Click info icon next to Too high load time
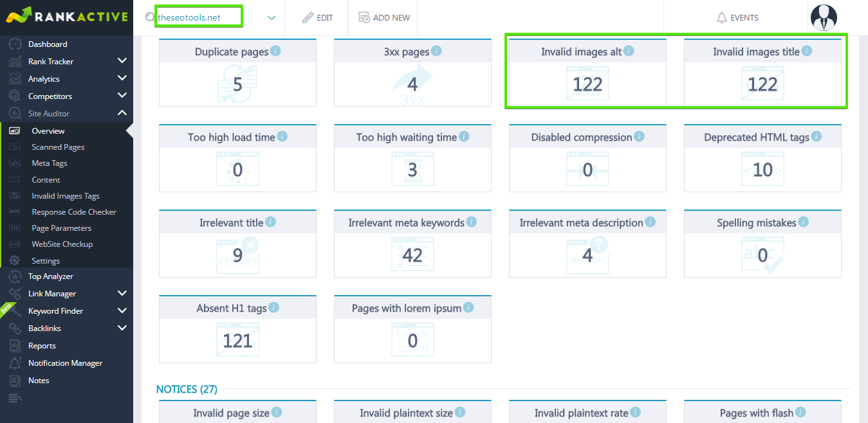This screenshot has height=423, width=868. tap(282, 136)
